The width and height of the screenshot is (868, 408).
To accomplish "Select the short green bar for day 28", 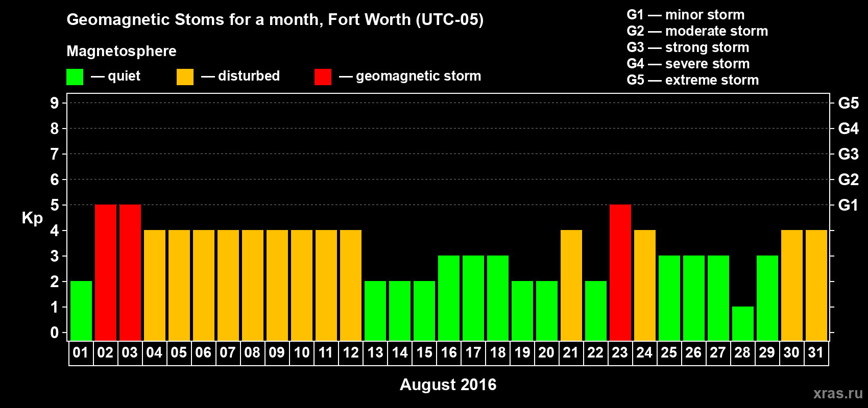I will [743, 323].
